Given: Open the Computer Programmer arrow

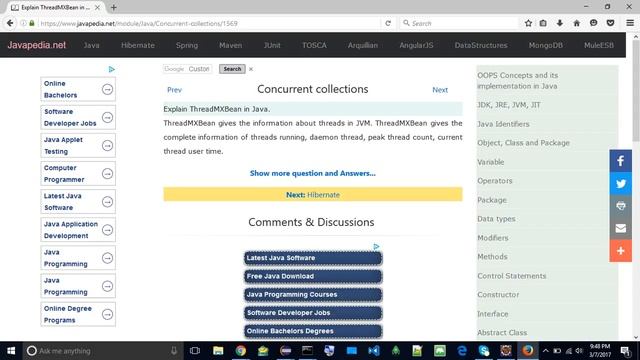Looking at the screenshot, I should point(107,174).
